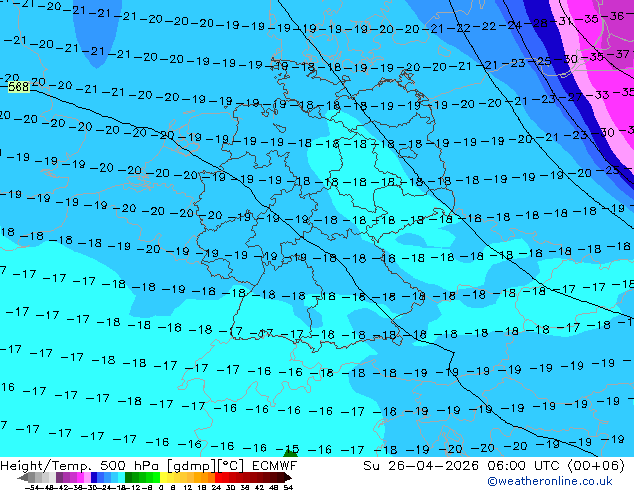Pick the yellow swatch above 0 in legend
Screen dimensions: 634x490
(x=163, y=477)
